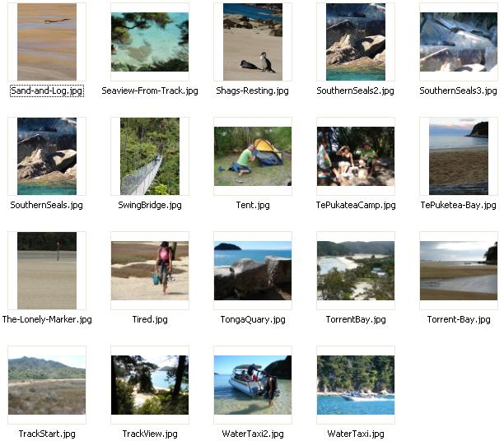Select the Tired.jpg photo thumbnail
The image size is (504, 441).
[x=150, y=271]
